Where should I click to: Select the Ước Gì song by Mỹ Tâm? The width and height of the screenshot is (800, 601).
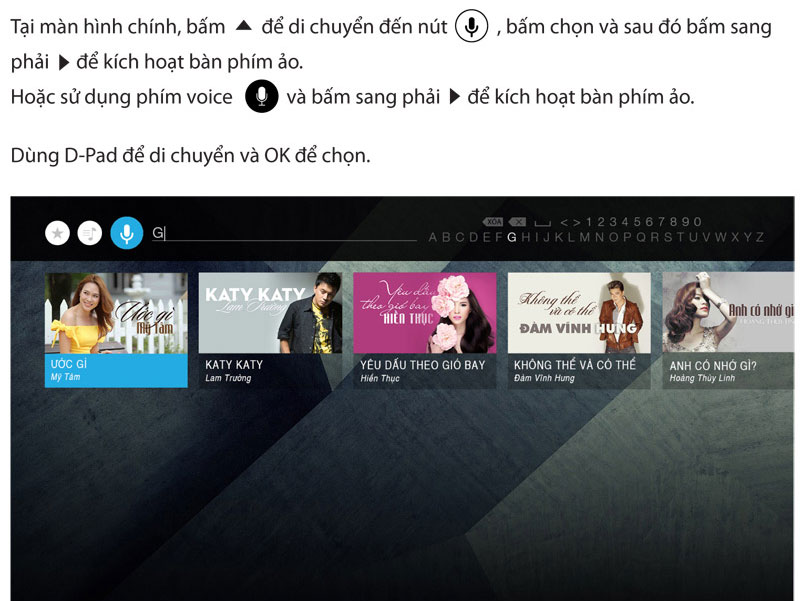click(x=116, y=330)
